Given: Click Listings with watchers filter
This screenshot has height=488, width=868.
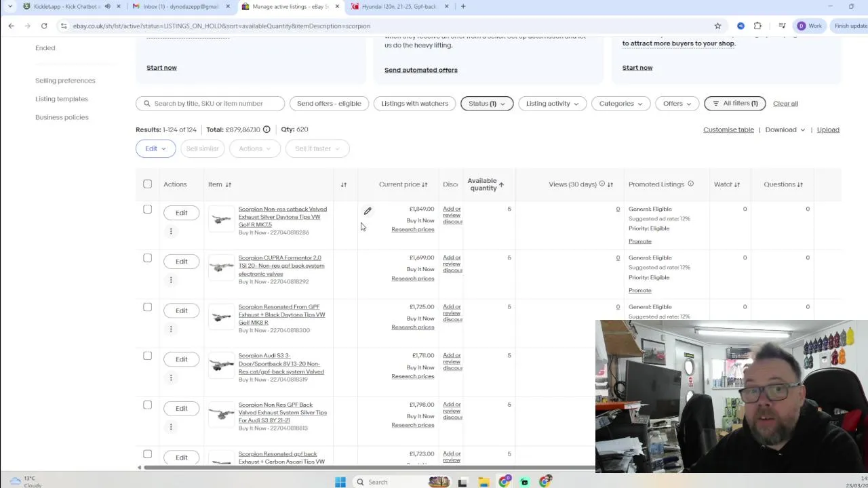Looking at the screenshot, I should pyautogui.click(x=414, y=104).
